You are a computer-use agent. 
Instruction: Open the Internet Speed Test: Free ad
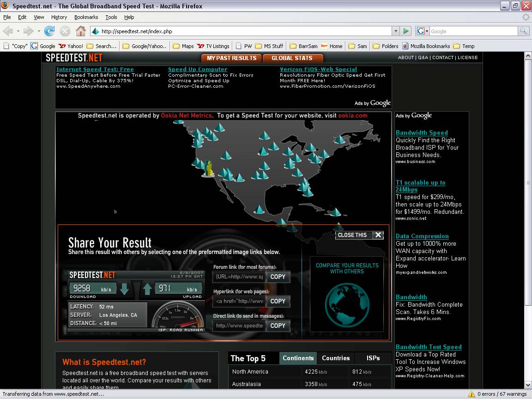click(x=95, y=69)
